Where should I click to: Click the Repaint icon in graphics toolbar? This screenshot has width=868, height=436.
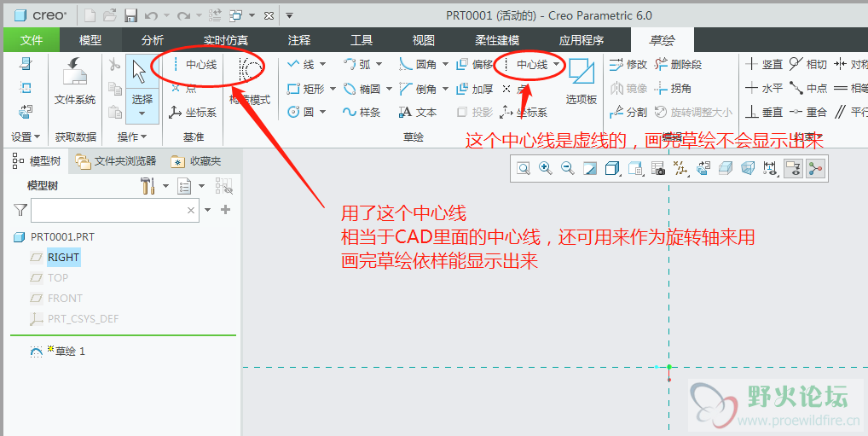tap(589, 168)
